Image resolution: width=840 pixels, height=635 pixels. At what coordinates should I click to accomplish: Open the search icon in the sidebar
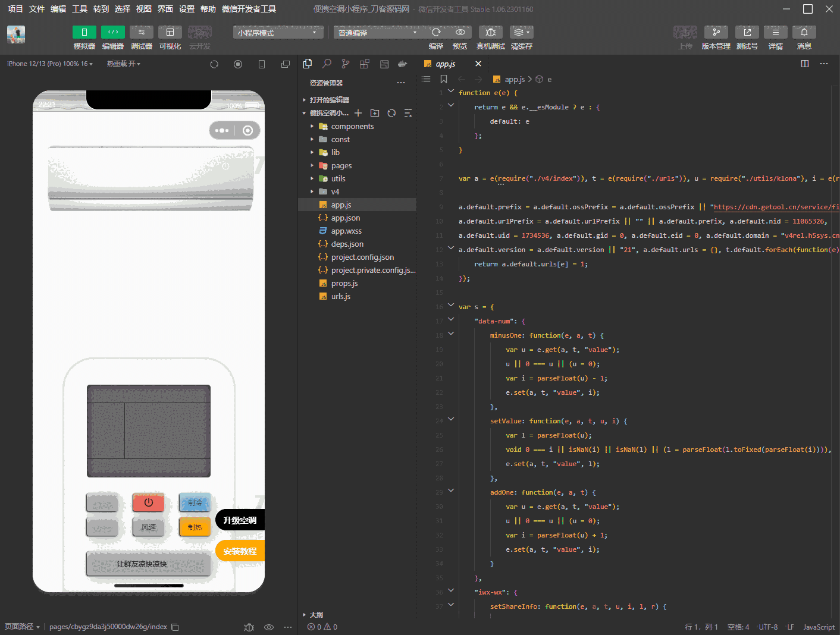click(327, 64)
